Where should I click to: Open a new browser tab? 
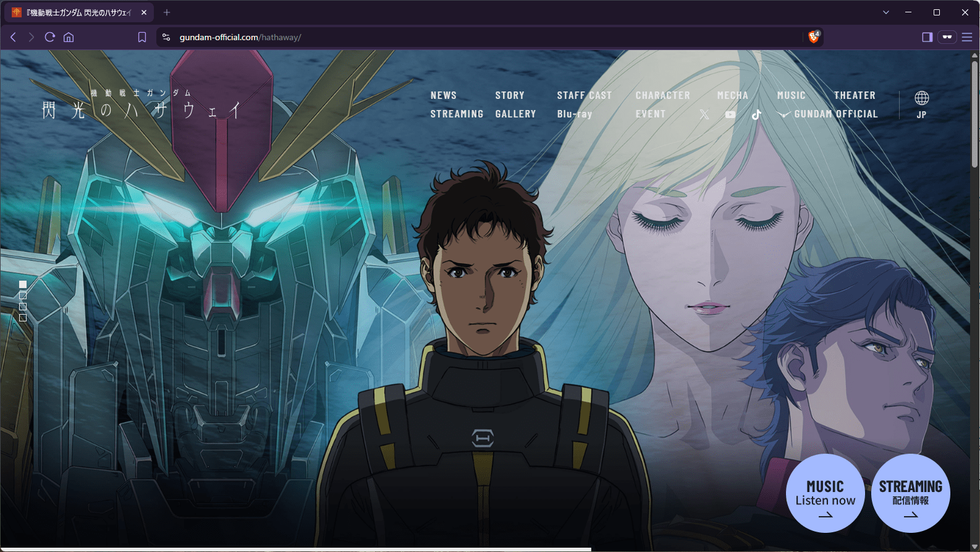(x=167, y=12)
